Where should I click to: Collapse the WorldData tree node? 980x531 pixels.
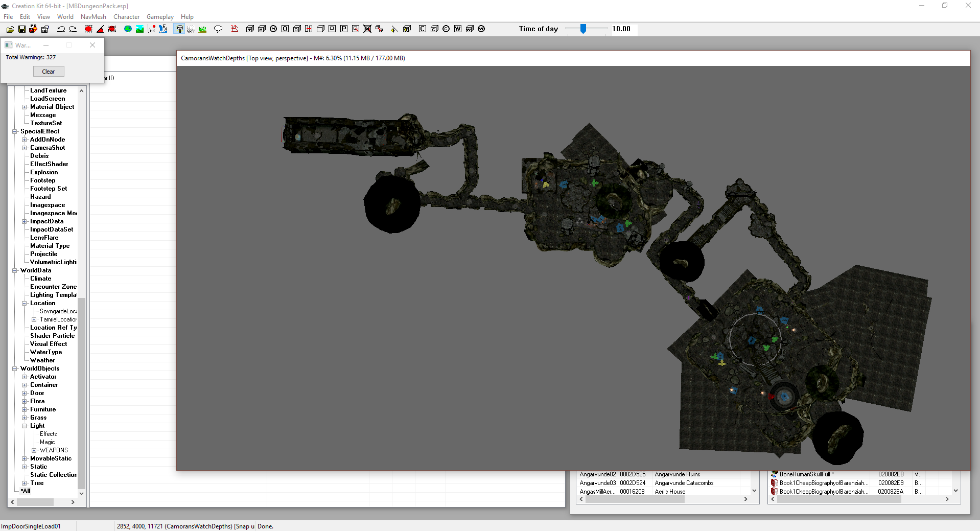pyautogui.click(x=15, y=270)
